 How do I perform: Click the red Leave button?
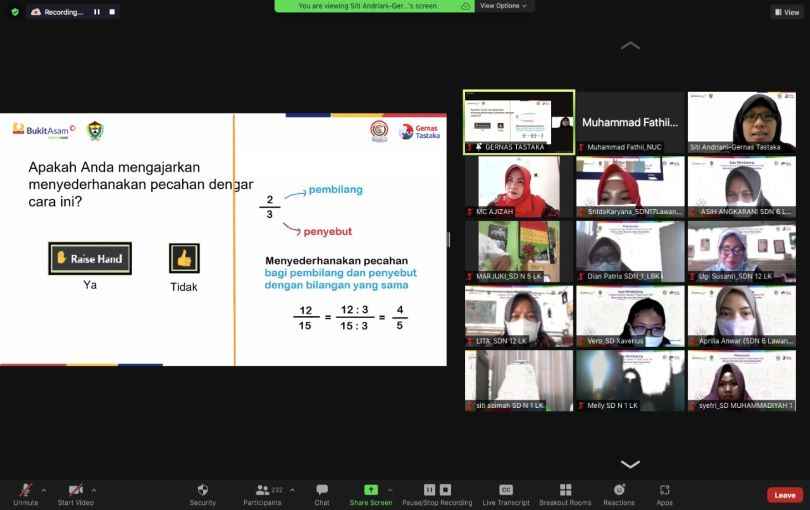785,495
